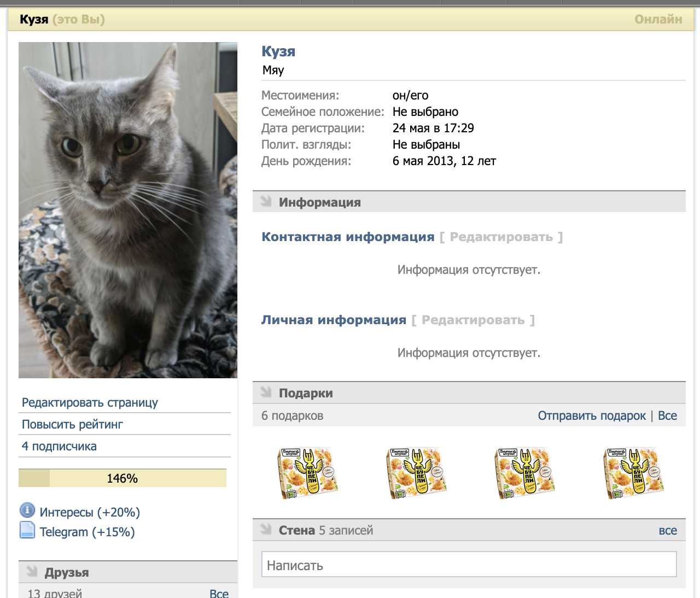Collapse the Информация section arrow
The width and height of the screenshot is (700, 598).
[266, 202]
